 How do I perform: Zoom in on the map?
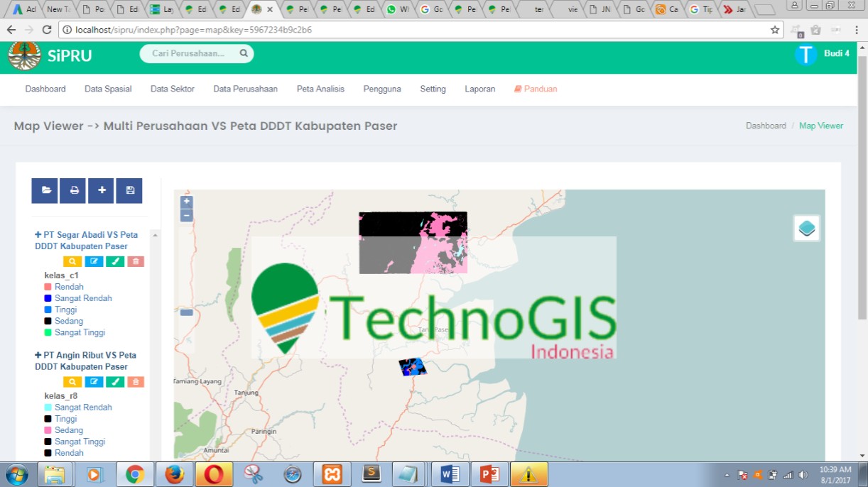(187, 202)
